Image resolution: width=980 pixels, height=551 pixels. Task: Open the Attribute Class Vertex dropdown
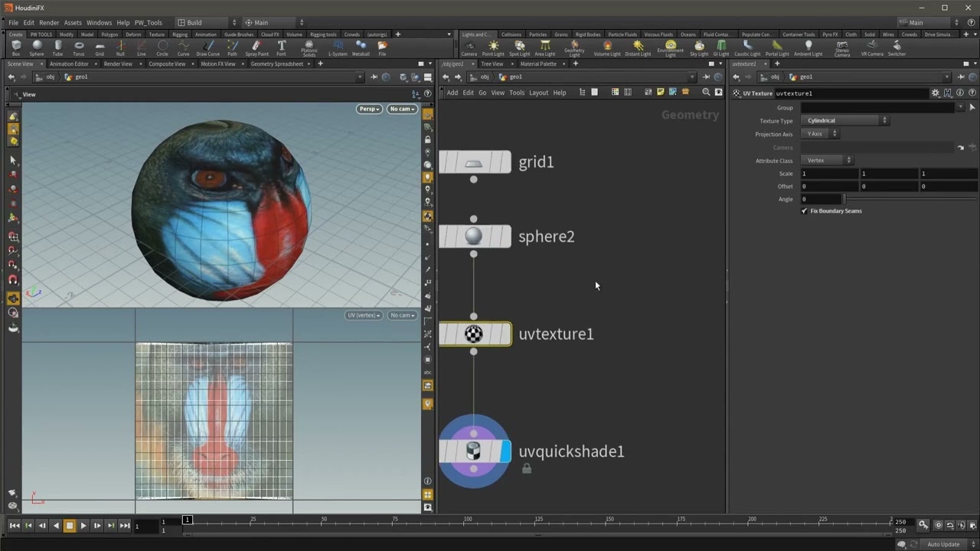pyautogui.click(x=827, y=161)
